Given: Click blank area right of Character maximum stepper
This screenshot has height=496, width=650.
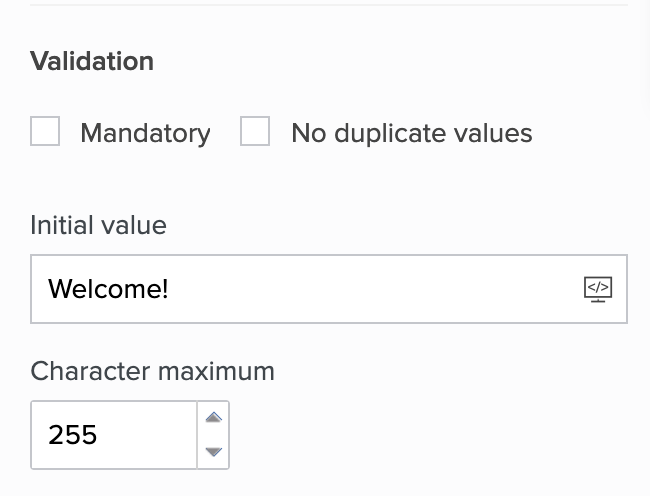Looking at the screenshot, I should (420, 435).
